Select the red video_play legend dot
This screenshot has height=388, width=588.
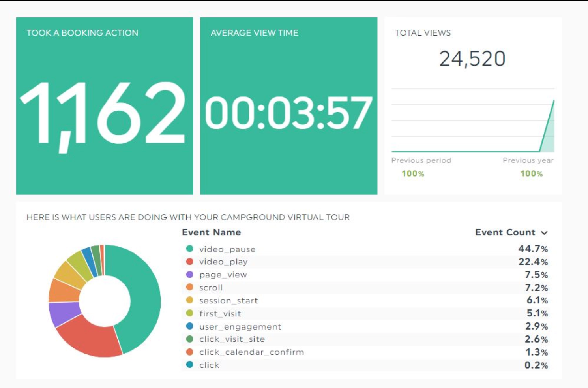[x=190, y=261]
